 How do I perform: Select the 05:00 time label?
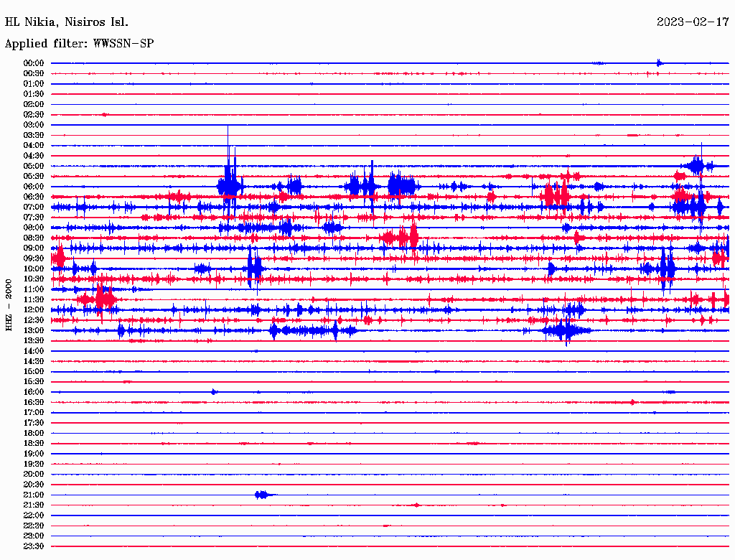(34, 166)
